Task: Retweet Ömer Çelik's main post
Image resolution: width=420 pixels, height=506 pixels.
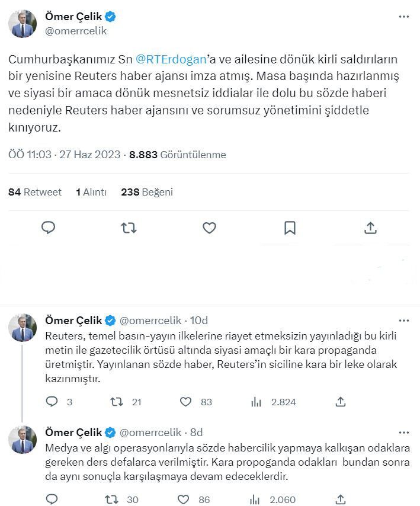Action: (129, 228)
